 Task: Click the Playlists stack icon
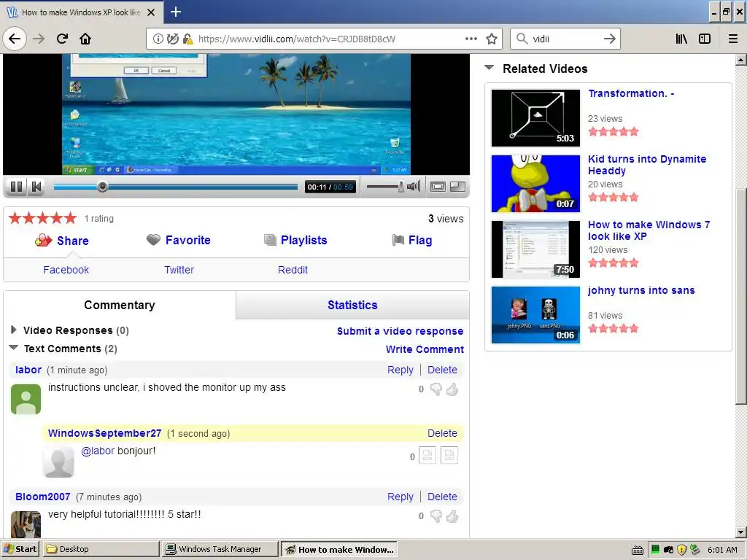(x=270, y=240)
